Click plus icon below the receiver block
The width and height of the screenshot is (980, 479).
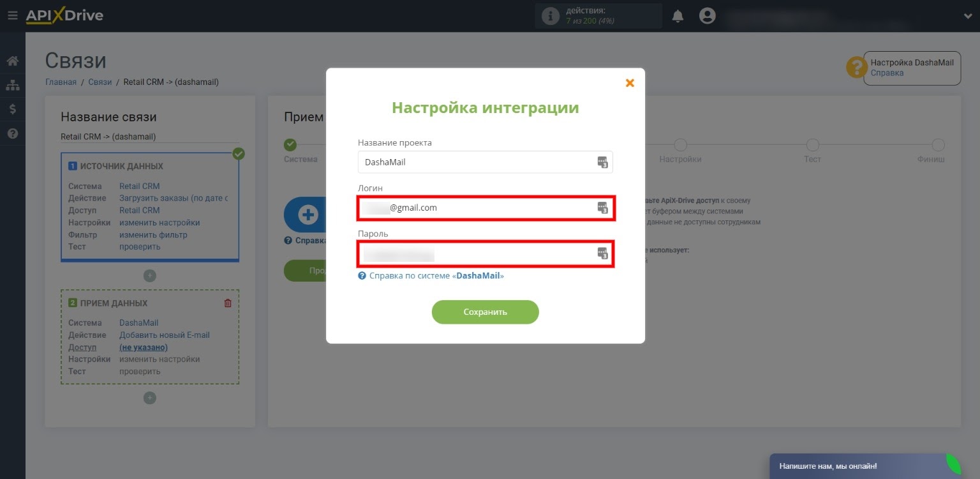(x=149, y=398)
